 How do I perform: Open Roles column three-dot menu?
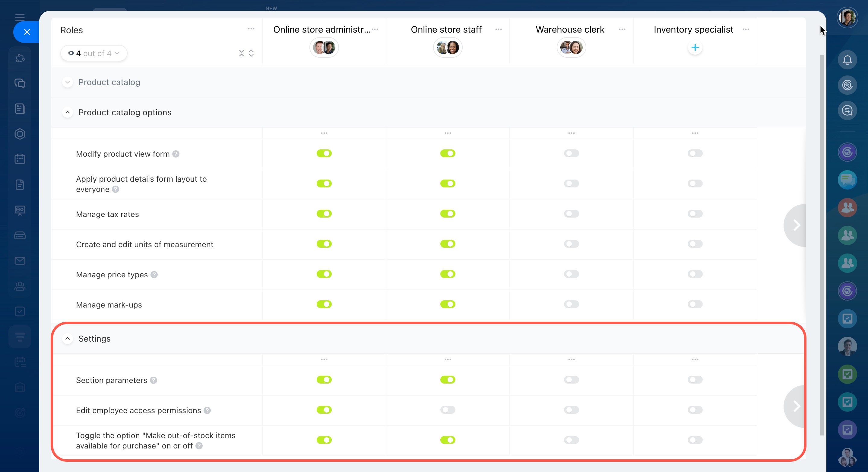pyautogui.click(x=251, y=29)
